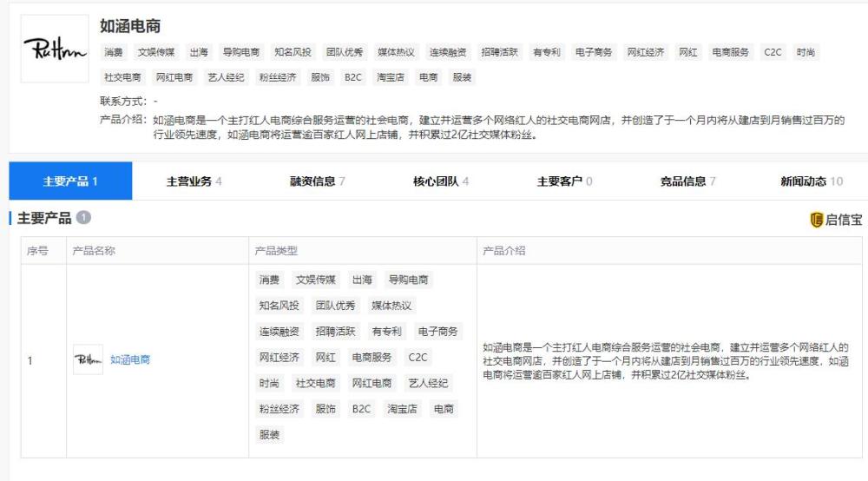This screenshot has height=481, width=868.
Task: Click the 媒体热议 tag in the 产品类型 cell
Action: point(391,306)
